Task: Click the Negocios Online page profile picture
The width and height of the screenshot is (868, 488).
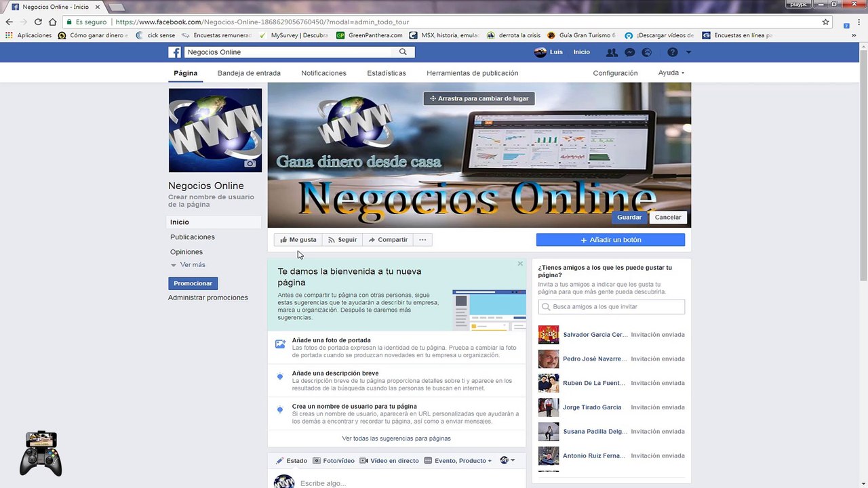Action: (215, 130)
